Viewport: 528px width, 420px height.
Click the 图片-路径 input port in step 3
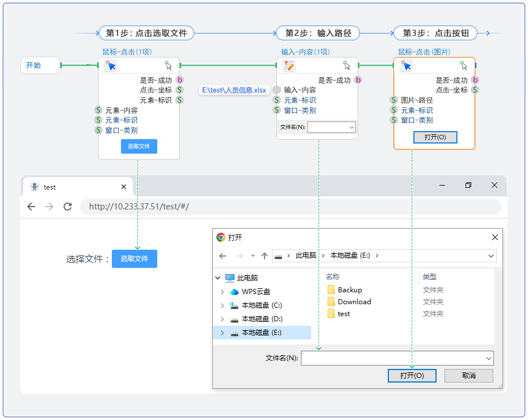pyautogui.click(x=393, y=100)
